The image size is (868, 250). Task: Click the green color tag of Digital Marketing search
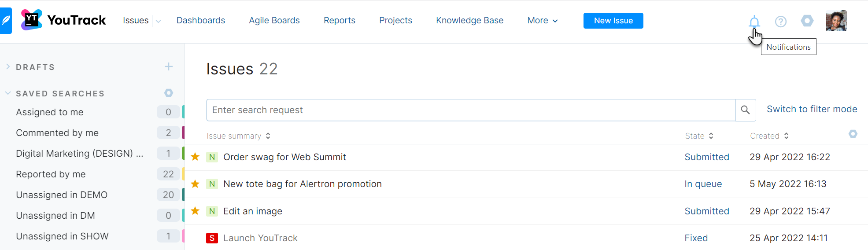point(183,153)
